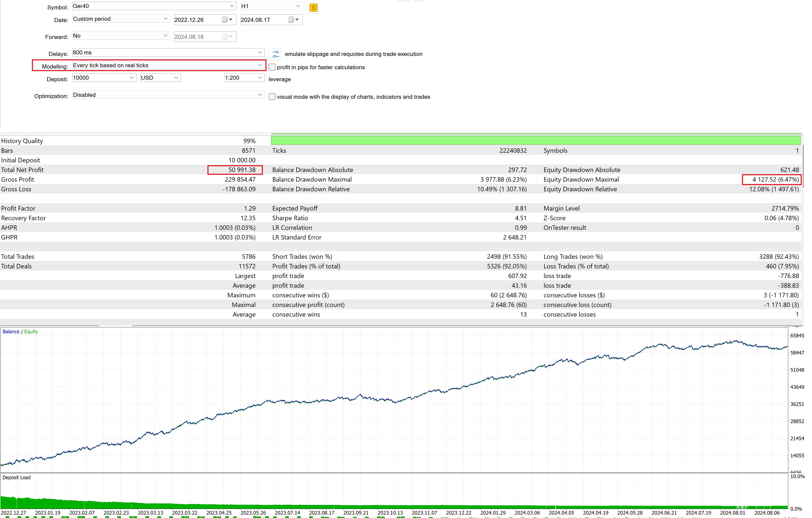Click the Equity legend label on chart

(31, 331)
